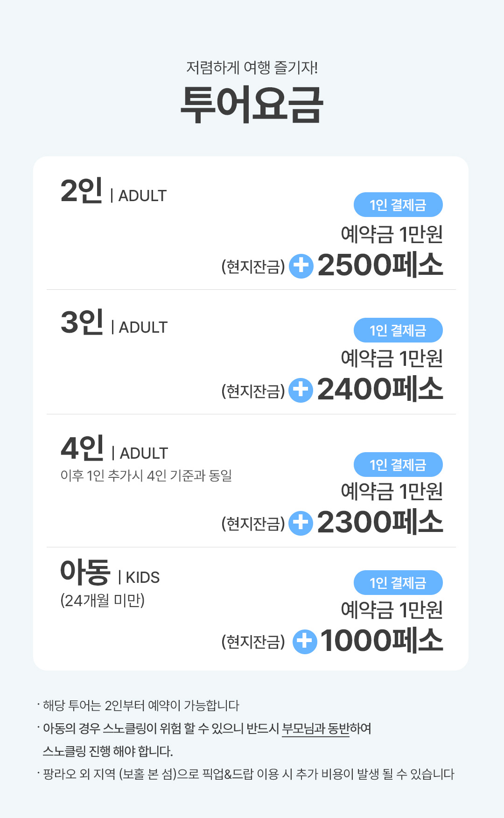The width and height of the screenshot is (504, 818).
Task: Click the 투어요금 main title
Action: coord(252,105)
